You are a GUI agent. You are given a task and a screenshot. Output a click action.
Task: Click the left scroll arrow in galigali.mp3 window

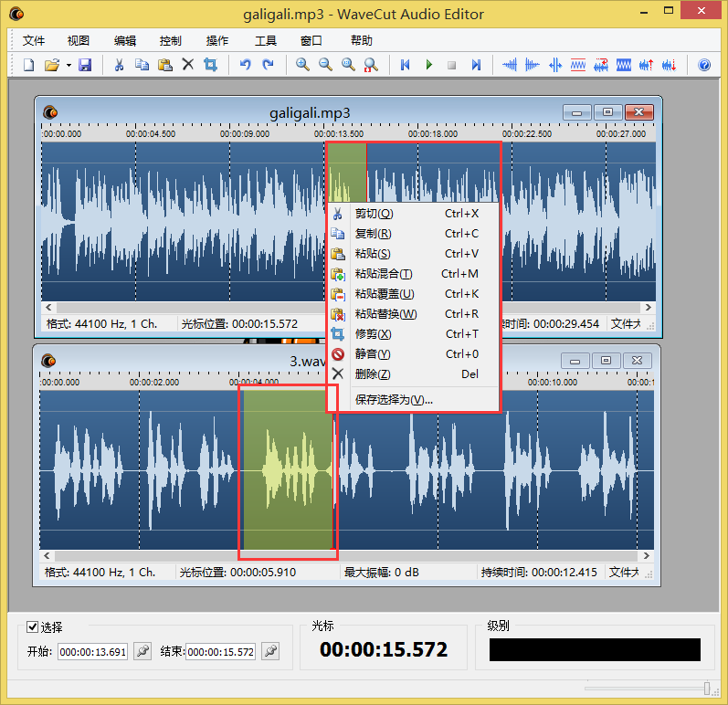pyautogui.click(x=48, y=307)
